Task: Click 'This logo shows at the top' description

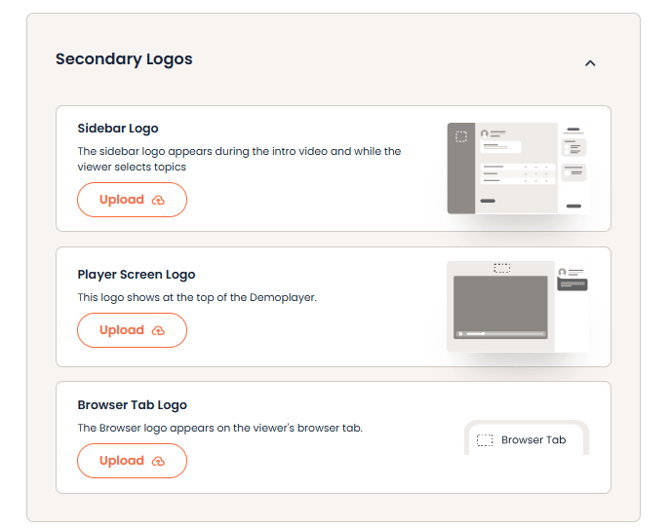Action: point(197,297)
